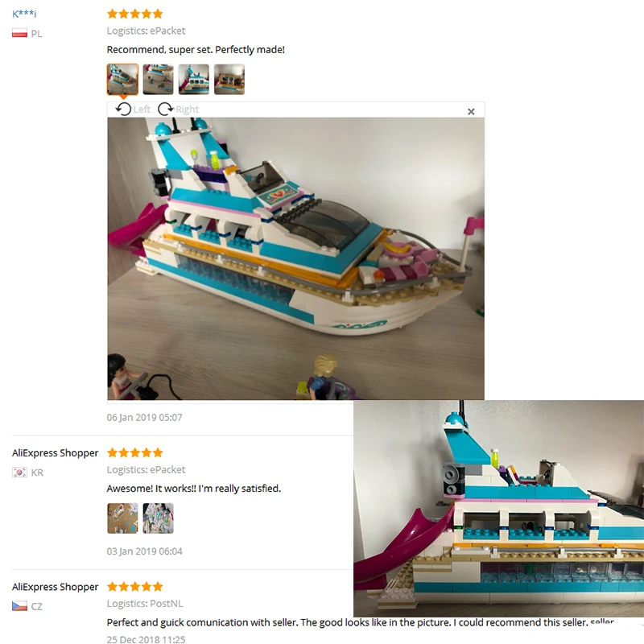644x644 pixels.
Task: Click the rotate Left icon
Action: (123, 109)
